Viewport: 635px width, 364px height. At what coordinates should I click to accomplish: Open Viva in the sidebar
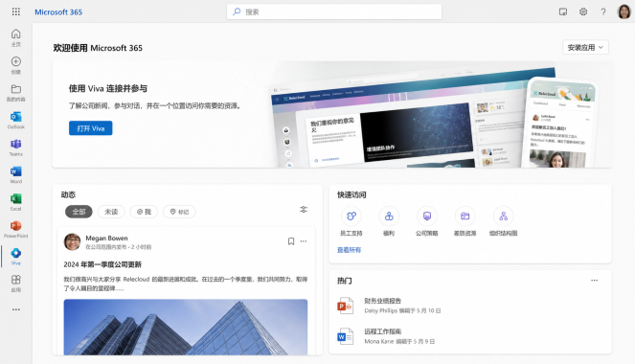[x=15, y=257]
